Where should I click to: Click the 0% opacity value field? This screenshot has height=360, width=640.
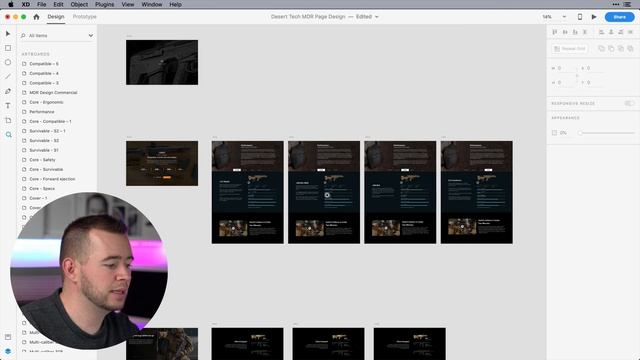pyautogui.click(x=563, y=133)
